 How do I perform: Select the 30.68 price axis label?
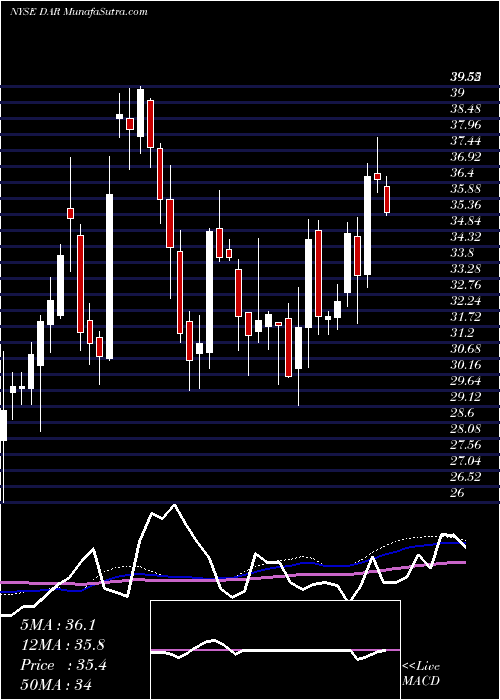coord(465,349)
